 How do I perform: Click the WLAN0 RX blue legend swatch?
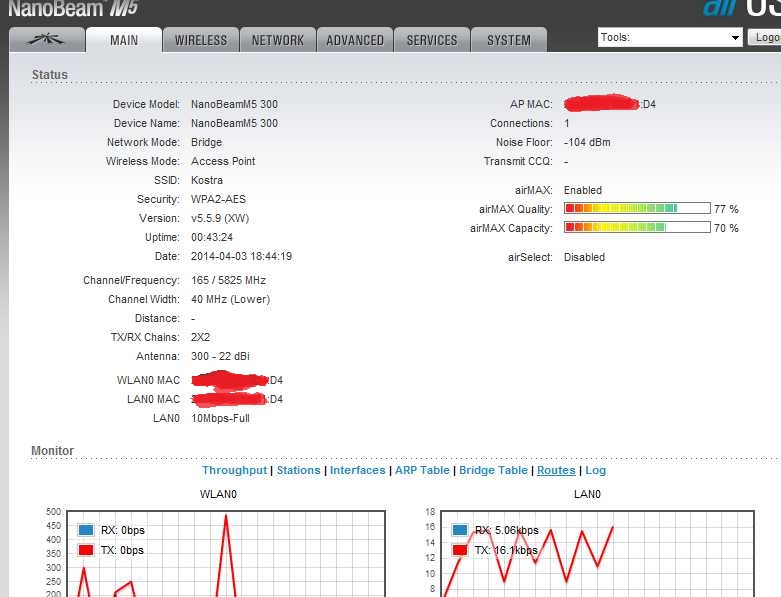pyautogui.click(x=86, y=530)
